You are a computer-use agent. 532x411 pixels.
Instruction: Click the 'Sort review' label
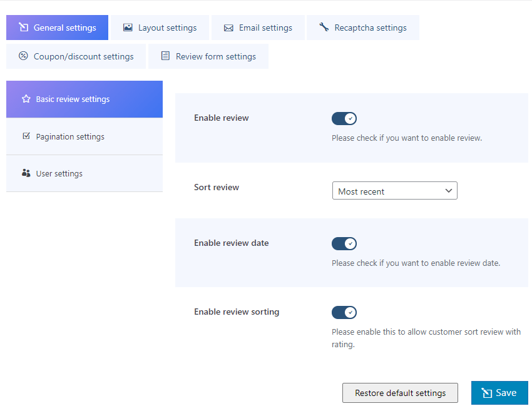[217, 188]
